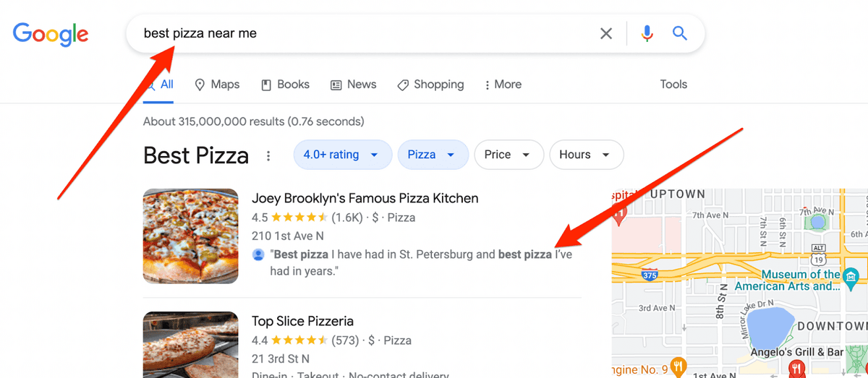
Task: Open Joey Brooklyn's Famous Pizza Kitchen listing
Action: (365, 198)
